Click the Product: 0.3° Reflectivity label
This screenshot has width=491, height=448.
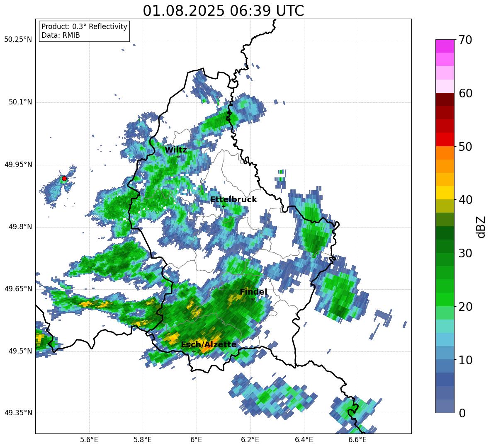point(84,26)
